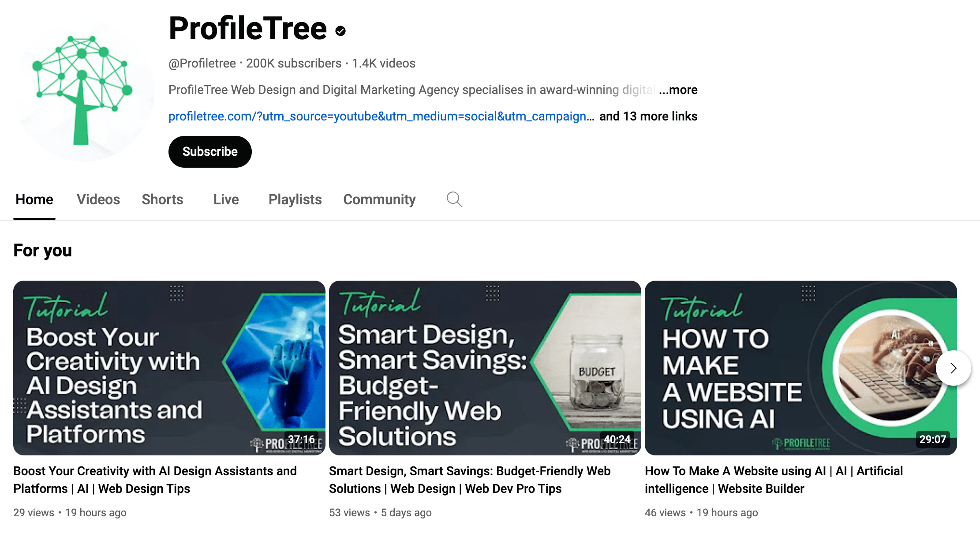Click '29 views' under first video
This screenshot has width=980, height=541.
click(x=34, y=513)
